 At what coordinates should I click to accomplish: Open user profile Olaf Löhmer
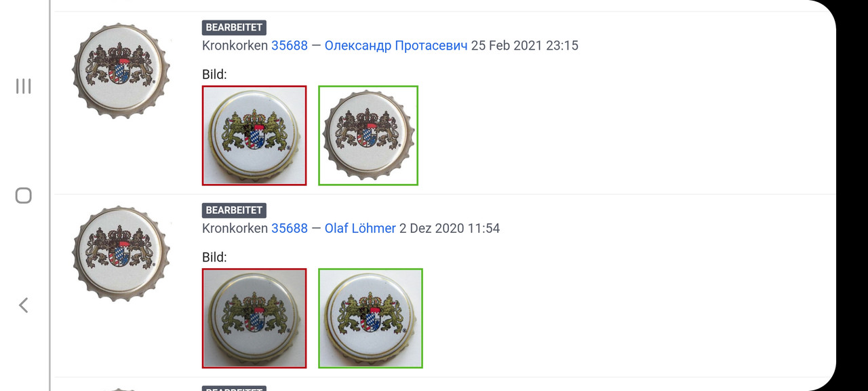[360, 228]
